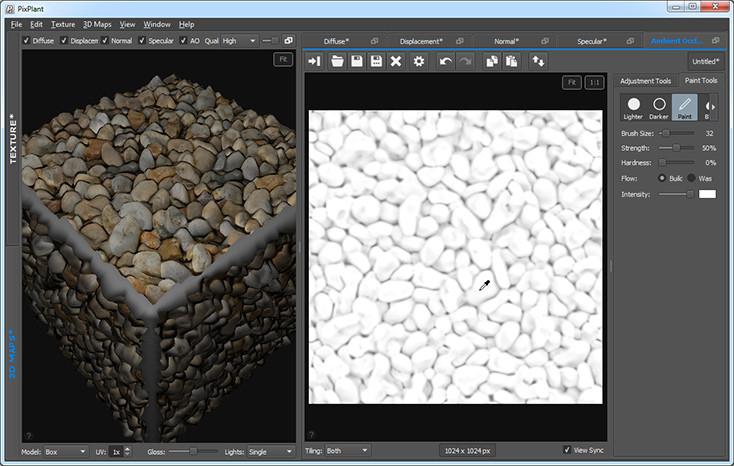
Task: Click the copy icon in the toolbar
Action: (492, 61)
